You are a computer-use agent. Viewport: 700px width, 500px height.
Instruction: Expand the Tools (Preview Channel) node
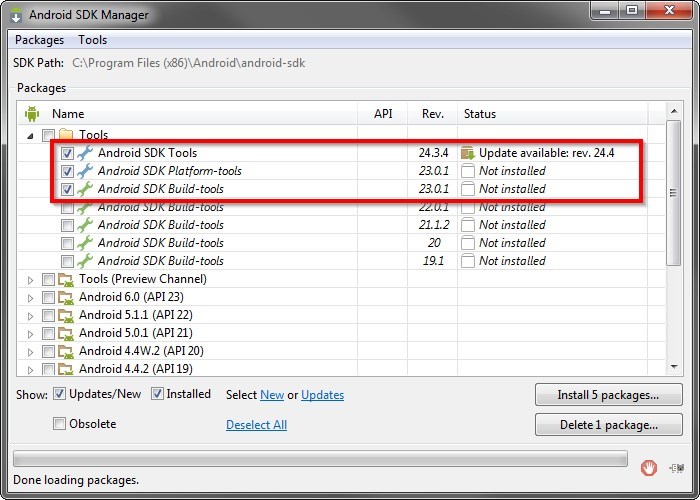pos(30,280)
